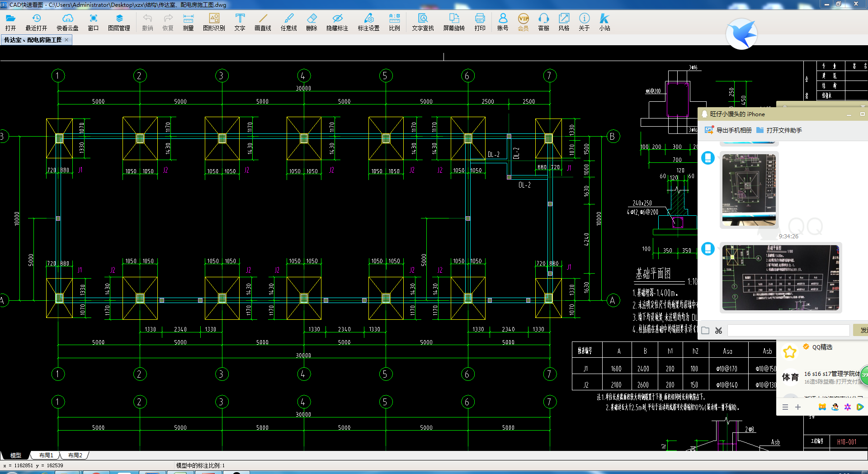This screenshot has width=868, height=474.
Task: Open 文字查找 text search
Action: coord(423,22)
